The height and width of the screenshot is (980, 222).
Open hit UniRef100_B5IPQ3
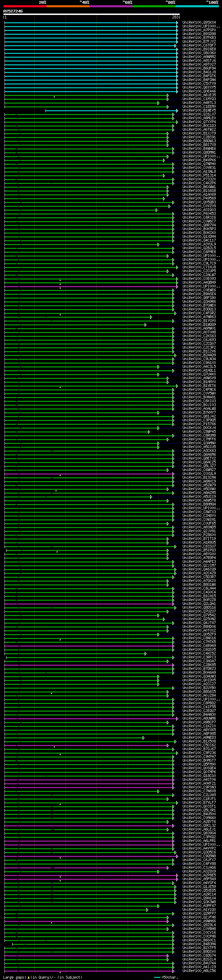[199, 550]
